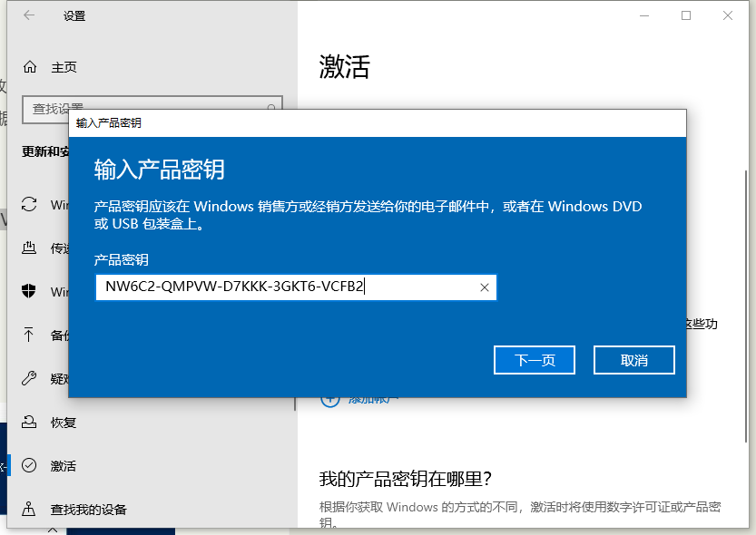Click the 查找我的设备 person locator icon

pos(30,509)
